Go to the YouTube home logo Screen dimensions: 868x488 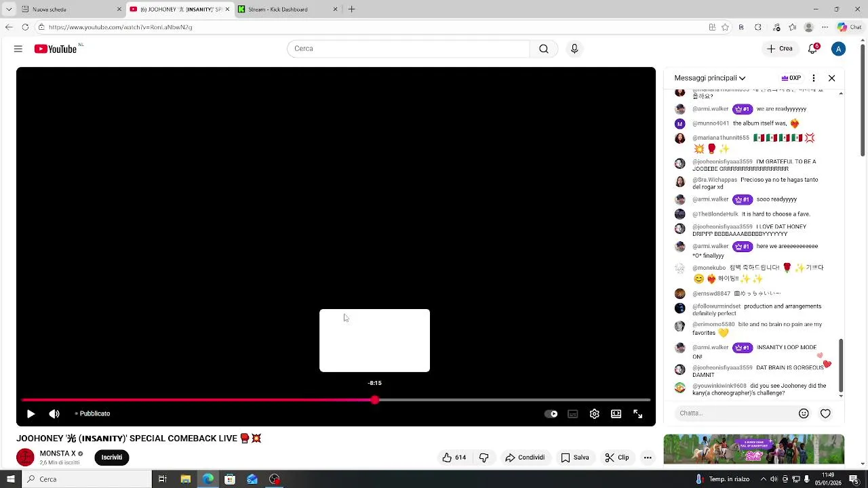56,49
